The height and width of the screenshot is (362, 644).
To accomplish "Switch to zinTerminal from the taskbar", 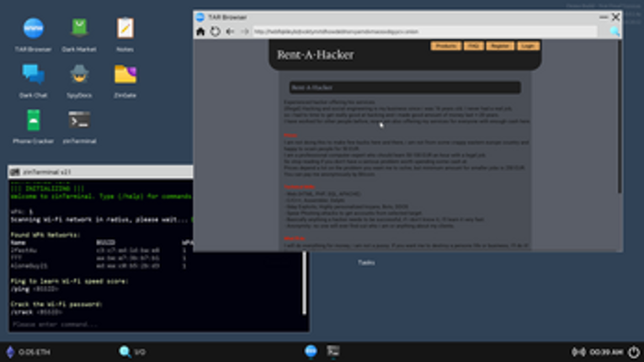I will coord(333,351).
